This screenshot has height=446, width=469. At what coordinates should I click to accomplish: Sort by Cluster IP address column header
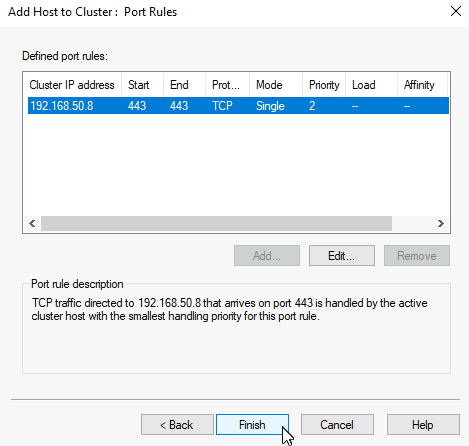pyautogui.click(x=72, y=85)
